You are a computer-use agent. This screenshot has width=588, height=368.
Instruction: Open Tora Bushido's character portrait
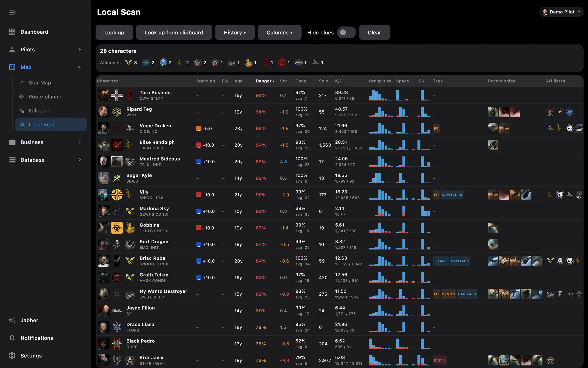103,95
